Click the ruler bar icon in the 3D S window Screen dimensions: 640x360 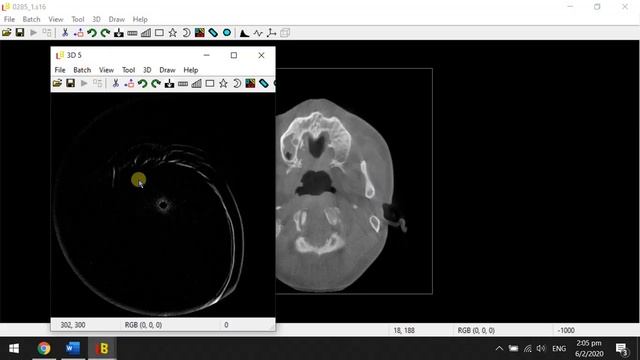[x=183, y=84]
